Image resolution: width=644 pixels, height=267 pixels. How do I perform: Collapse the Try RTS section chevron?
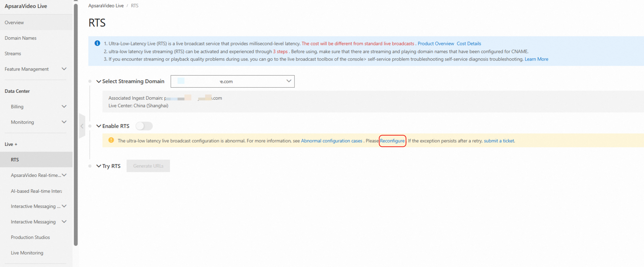(99, 166)
